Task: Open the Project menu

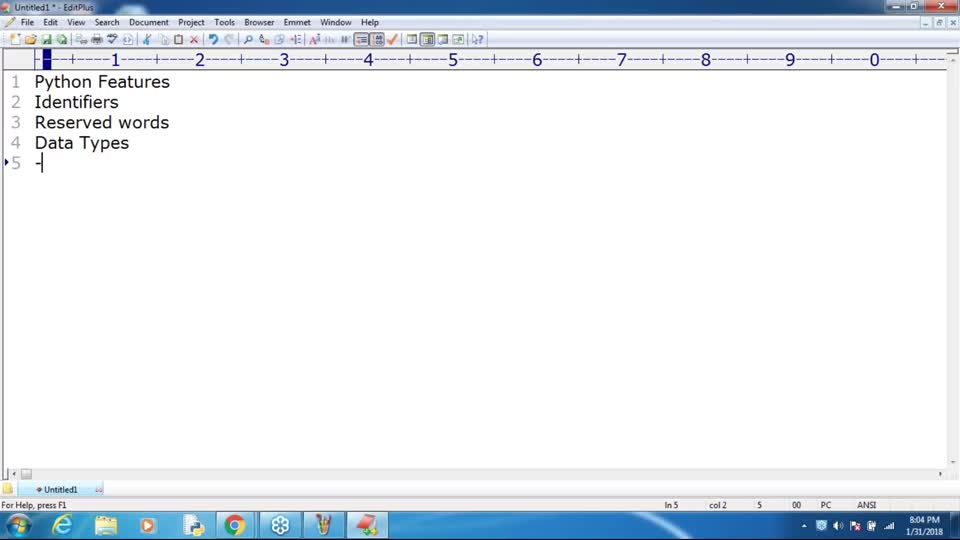Action: click(191, 22)
